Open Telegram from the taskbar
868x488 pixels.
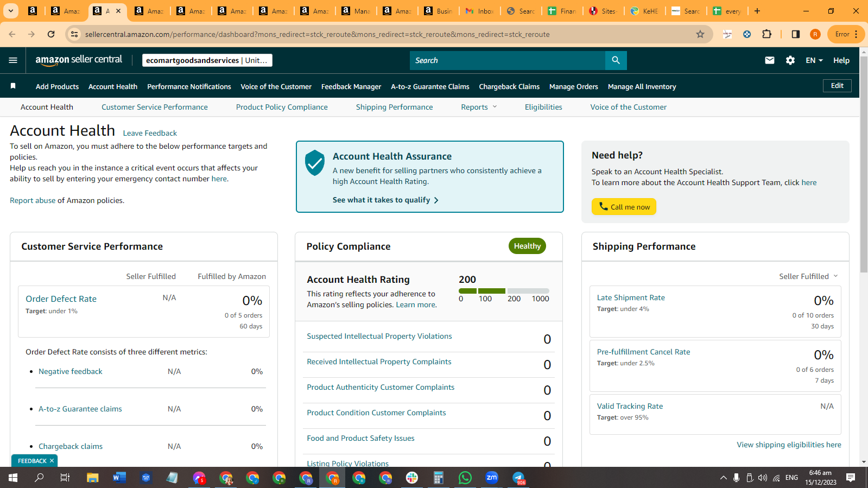pos(518,478)
